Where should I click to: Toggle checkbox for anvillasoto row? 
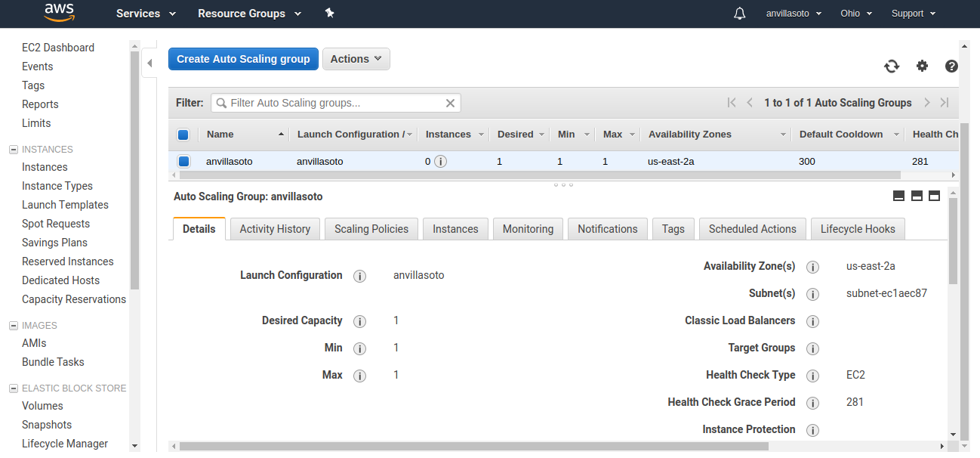[x=183, y=161]
